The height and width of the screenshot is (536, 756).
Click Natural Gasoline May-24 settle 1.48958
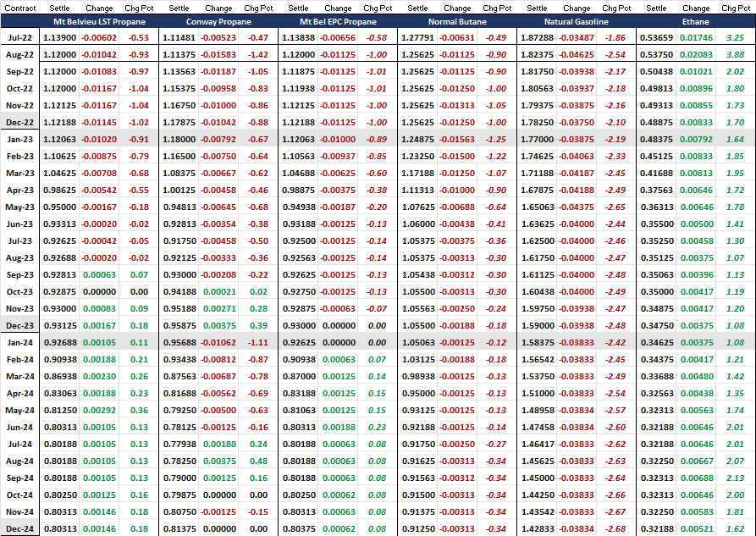pyautogui.click(x=537, y=411)
